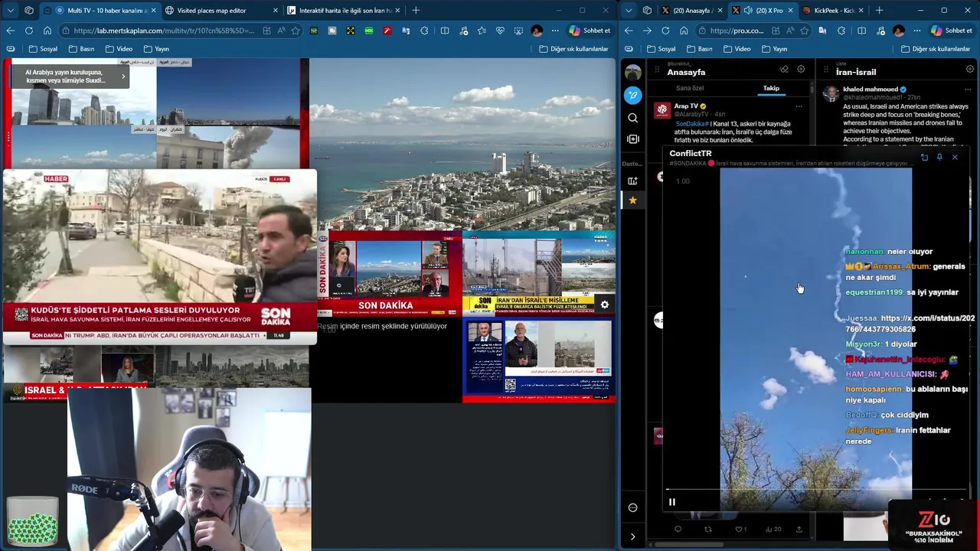This screenshot has height=551, width=980.
Task: Open İran-İsrail column settings
Action: tap(969, 69)
